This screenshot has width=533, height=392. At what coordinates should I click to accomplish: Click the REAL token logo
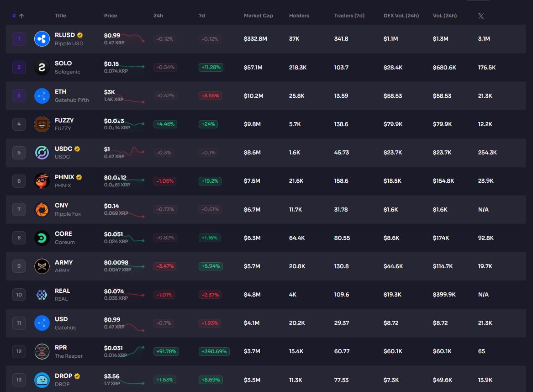[42, 294]
